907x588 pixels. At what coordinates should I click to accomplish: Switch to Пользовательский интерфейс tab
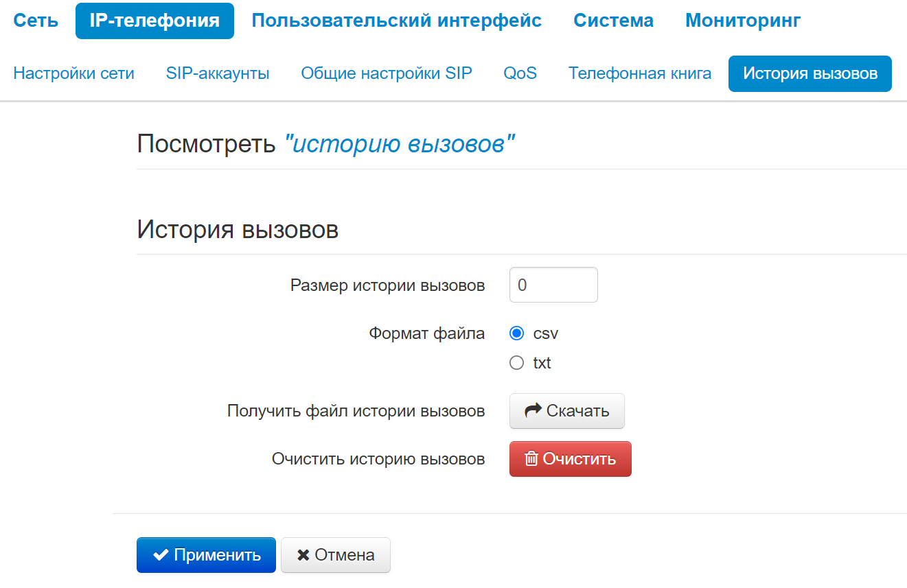396,21
